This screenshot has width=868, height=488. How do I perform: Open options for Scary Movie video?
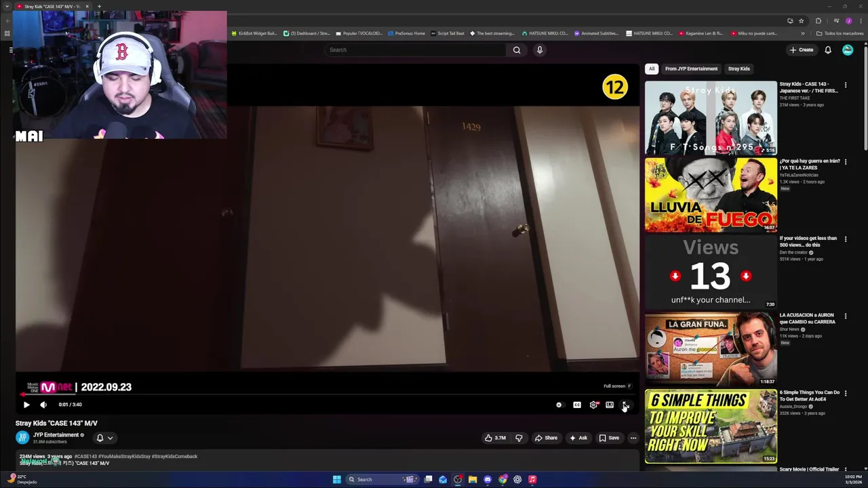(846, 470)
